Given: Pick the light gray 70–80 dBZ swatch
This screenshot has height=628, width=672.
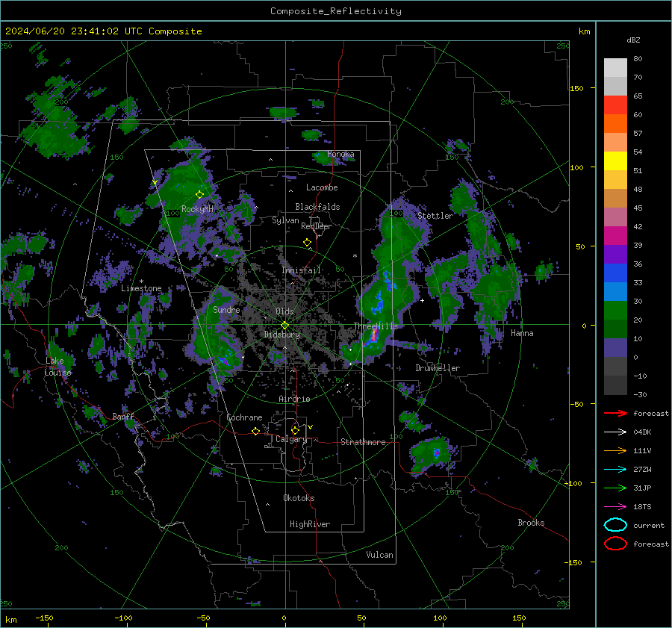Looking at the screenshot, I should (615, 68).
